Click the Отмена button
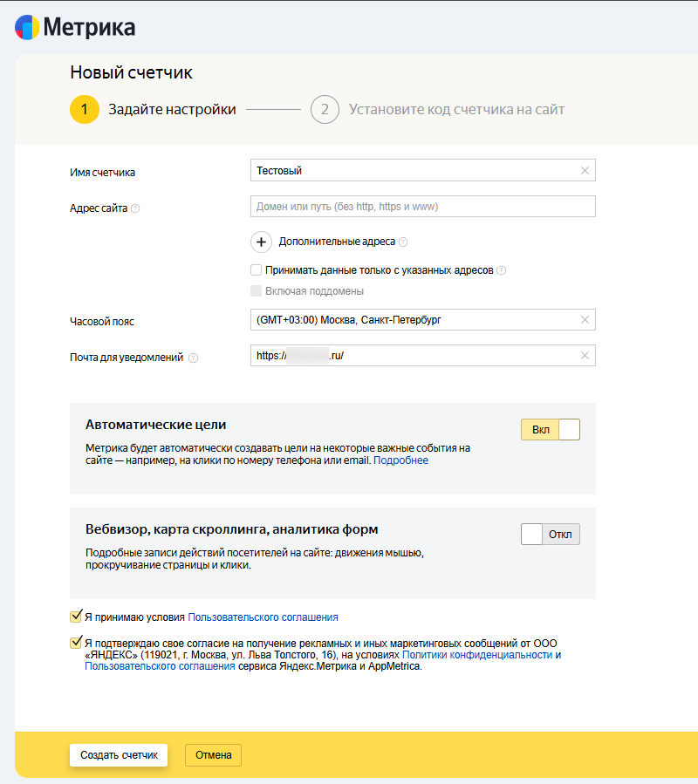The height and width of the screenshot is (784, 698). (213, 755)
